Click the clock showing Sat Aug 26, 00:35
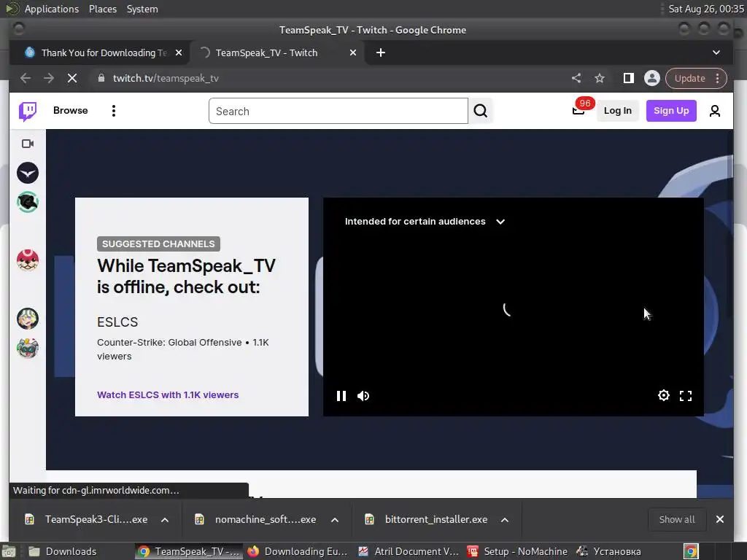The image size is (747, 560). pyautogui.click(x=705, y=9)
